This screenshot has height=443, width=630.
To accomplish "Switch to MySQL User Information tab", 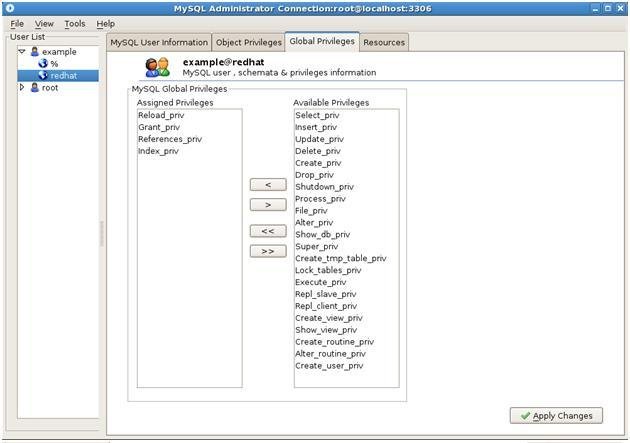I will pyautogui.click(x=159, y=43).
